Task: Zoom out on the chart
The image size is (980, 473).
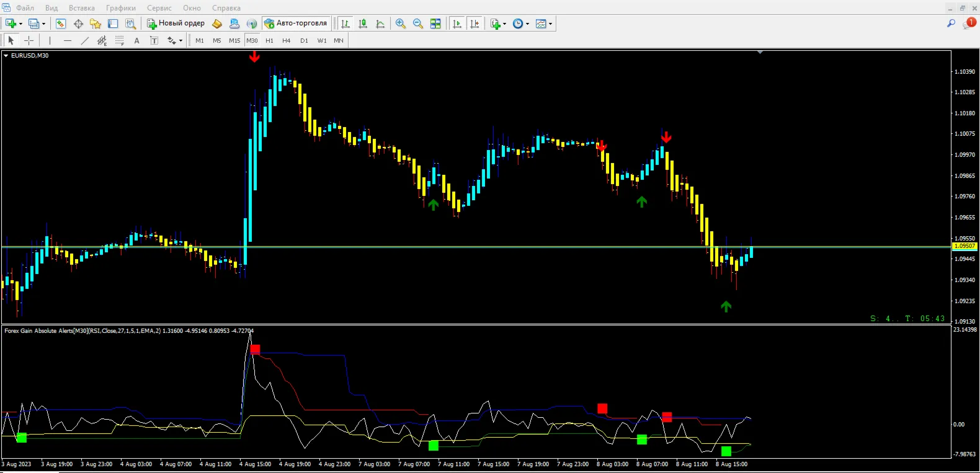Action: coord(418,24)
